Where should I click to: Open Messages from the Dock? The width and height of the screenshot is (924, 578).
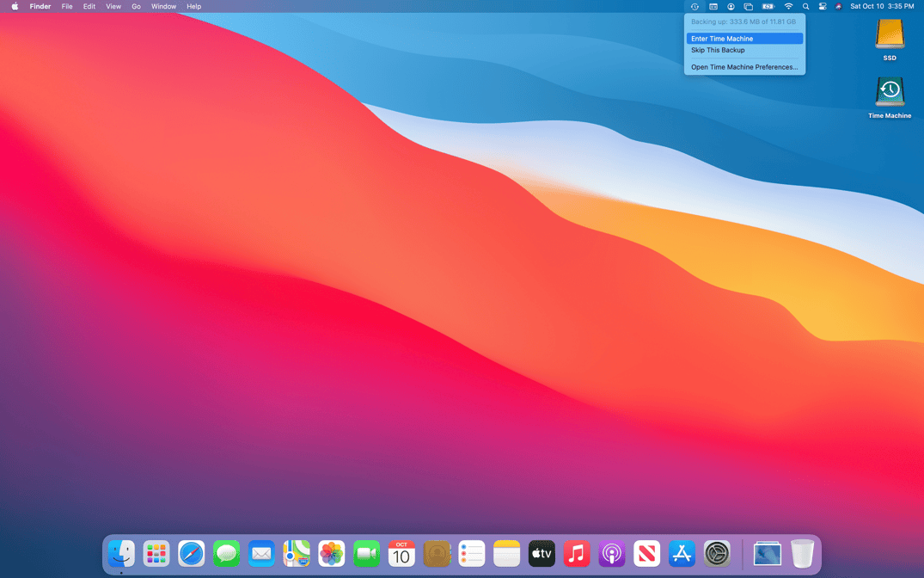226,554
